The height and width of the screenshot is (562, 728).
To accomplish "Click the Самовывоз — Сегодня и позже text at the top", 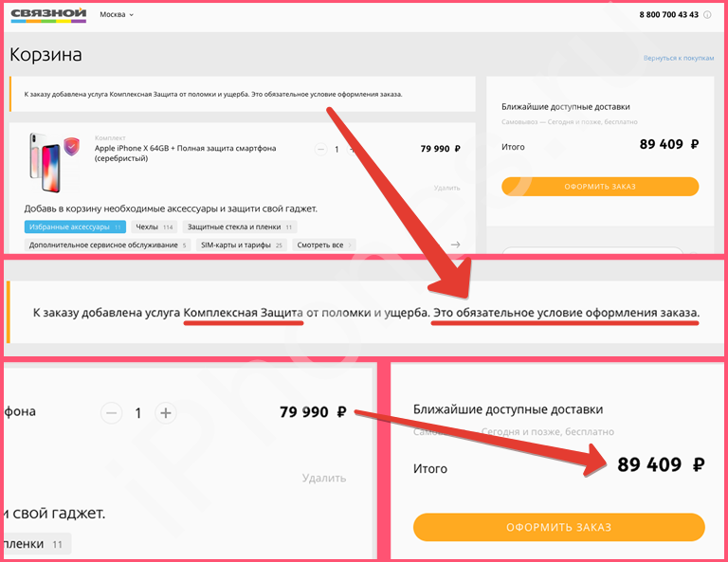I will coord(569,122).
